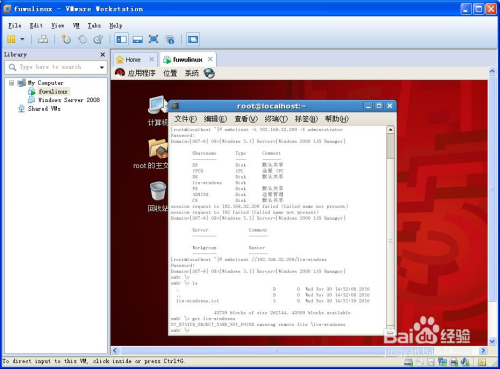Viewport: 500px width, 369px height.
Task: Open the Help menu
Action: 116,26
